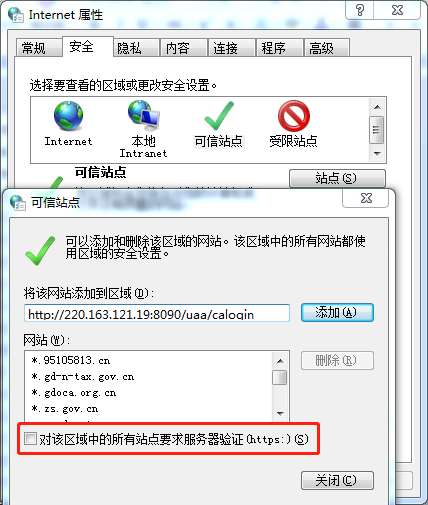Select the 可信站点 green checkmark zone
The height and width of the screenshot is (505, 428).
[x=219, y=116]
